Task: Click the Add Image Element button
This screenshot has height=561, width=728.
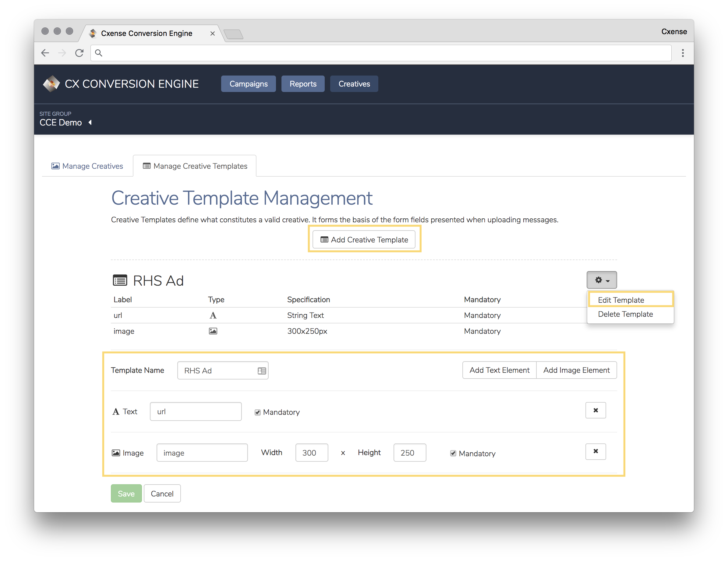Action: click(576, 370)
